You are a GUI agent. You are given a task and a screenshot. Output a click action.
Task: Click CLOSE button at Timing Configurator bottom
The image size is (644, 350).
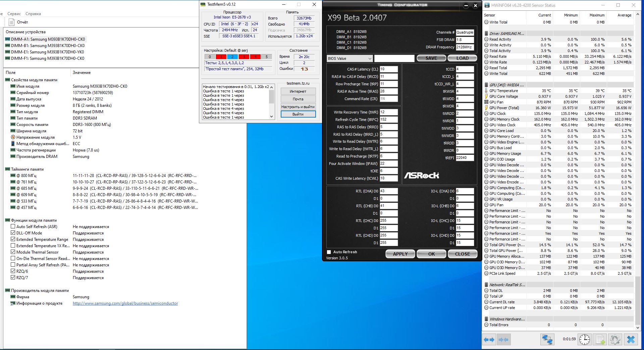[463, 254]
